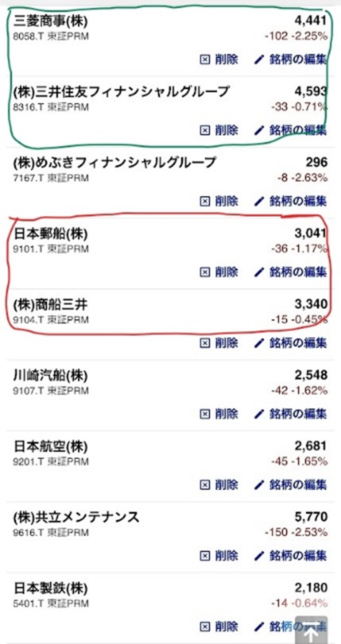The image size is (341, 644).
Task: Open 銘柄の編集 for 共立メンテナンス
Action: coord(297,556)
